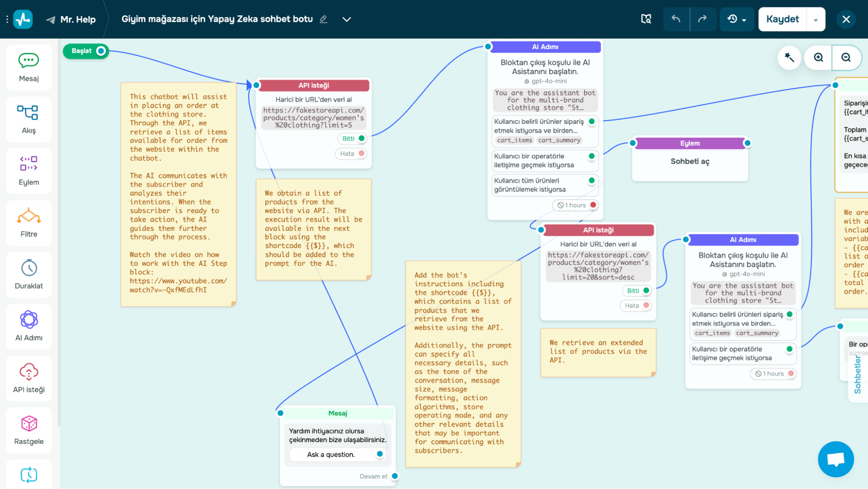Select the Mesaj block in sidebar

point(29,67)
